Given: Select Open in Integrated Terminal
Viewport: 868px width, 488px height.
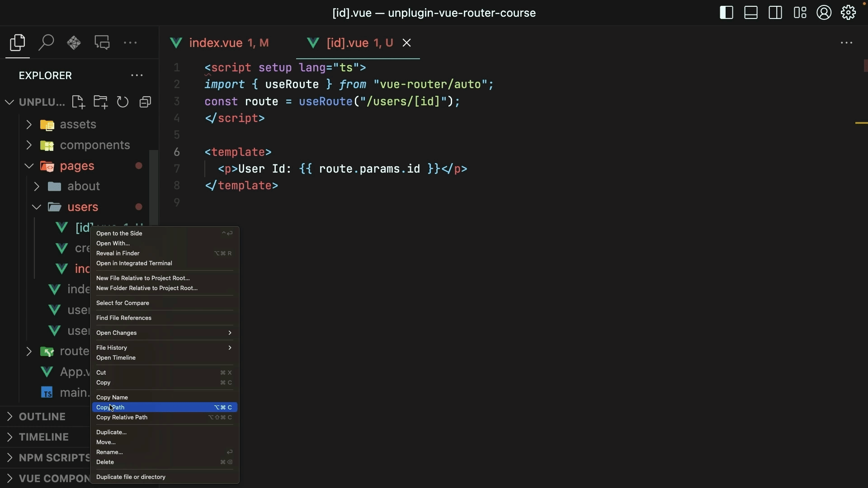Looking at the screenshot, I should pos(165,263).
